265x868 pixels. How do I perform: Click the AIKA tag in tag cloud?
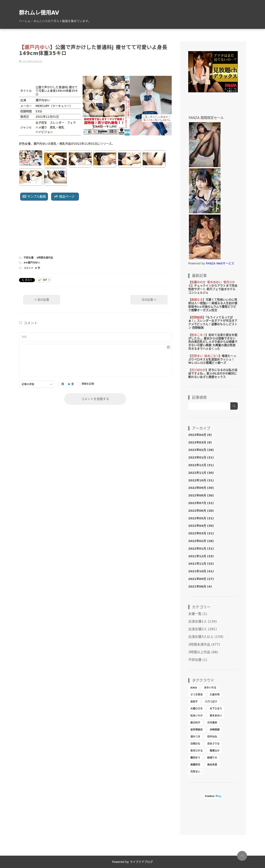coord(193,688)
